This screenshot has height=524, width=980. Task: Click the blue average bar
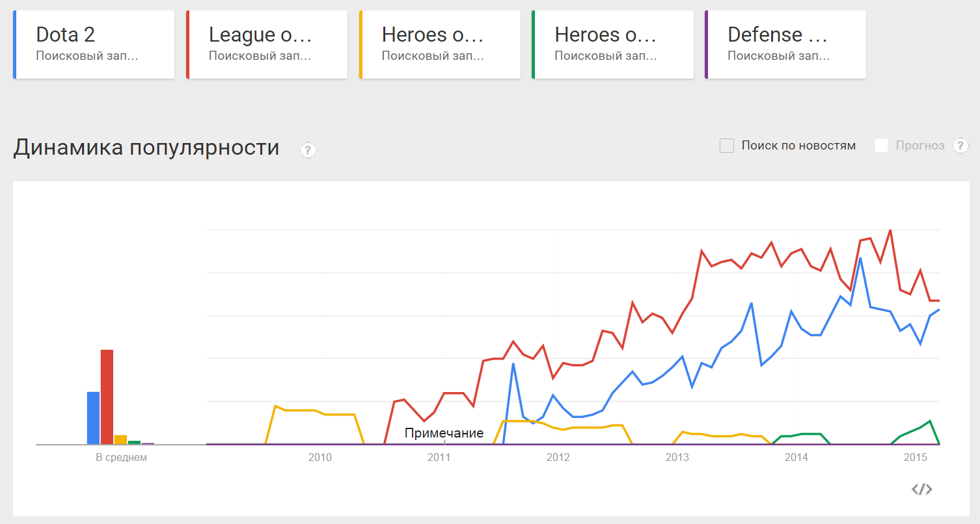94,418
